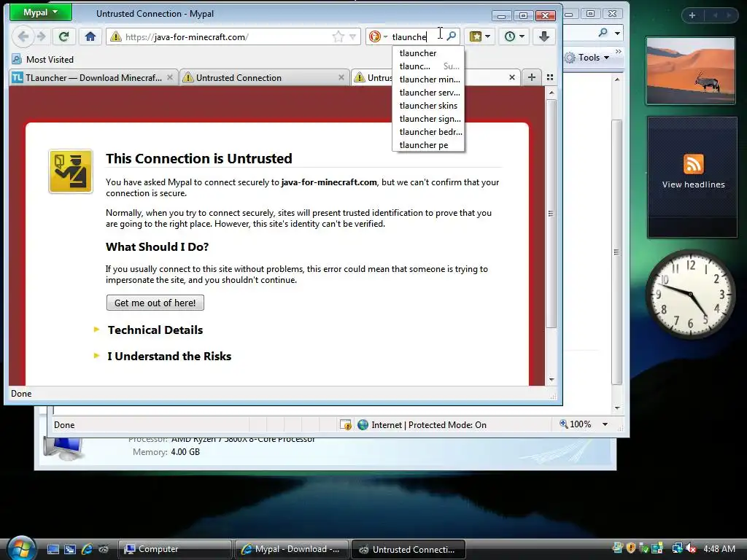Pick the 'tlauncher bedr...' suggestion
The width and height of the screenshot is (747, 560).
[x=427, y=132]
